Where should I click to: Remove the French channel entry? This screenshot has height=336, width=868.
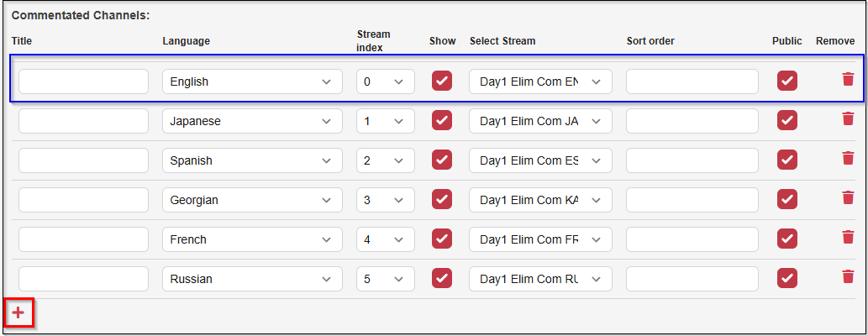click(848, 238)
